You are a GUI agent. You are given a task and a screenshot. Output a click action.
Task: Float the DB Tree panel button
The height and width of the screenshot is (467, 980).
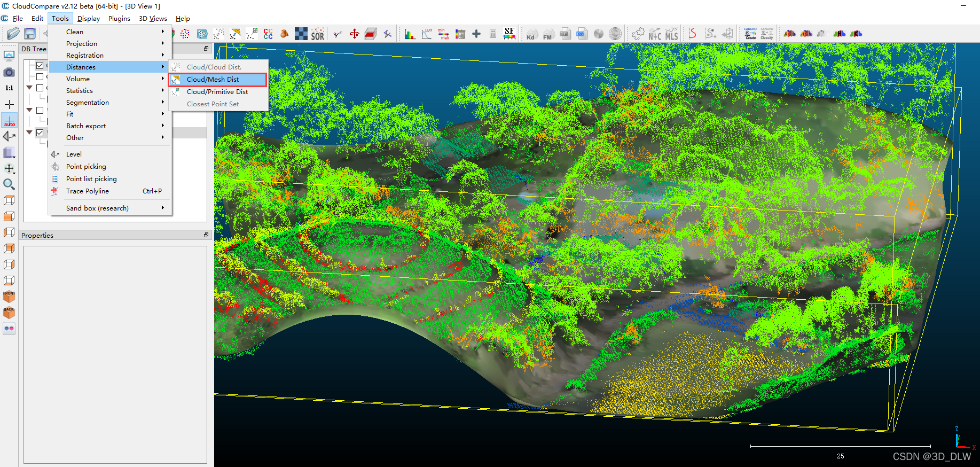click(206, 48)
